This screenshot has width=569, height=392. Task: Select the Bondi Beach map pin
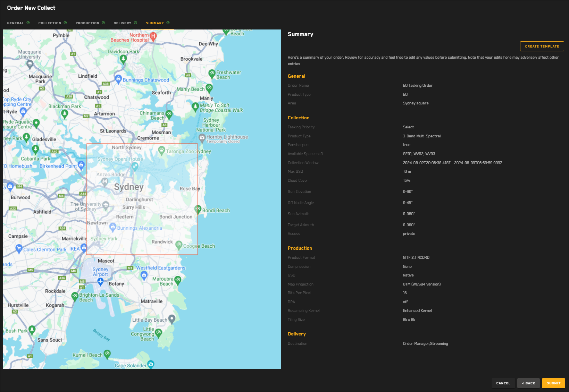tap(198, 209)
